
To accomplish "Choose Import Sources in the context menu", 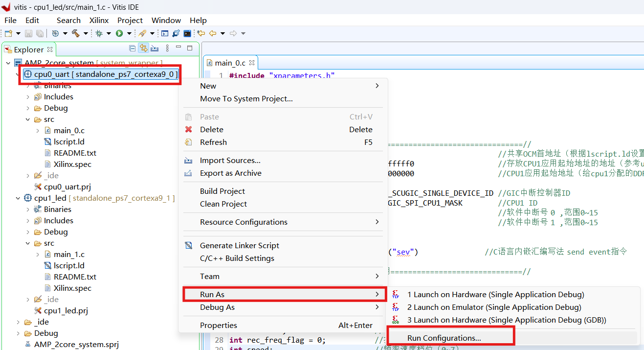I will [283, 161].
